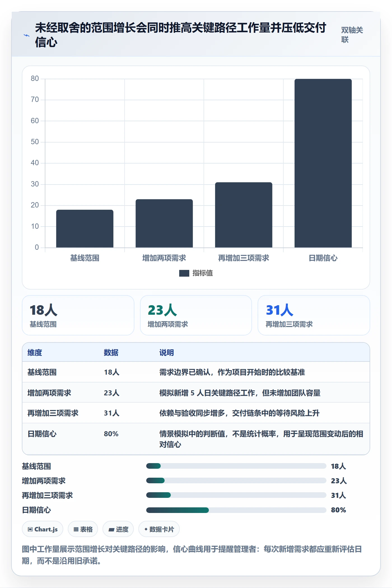Click the 基线范围 progress bar
This screenshot has width=392, height=588.
point(236,466)
